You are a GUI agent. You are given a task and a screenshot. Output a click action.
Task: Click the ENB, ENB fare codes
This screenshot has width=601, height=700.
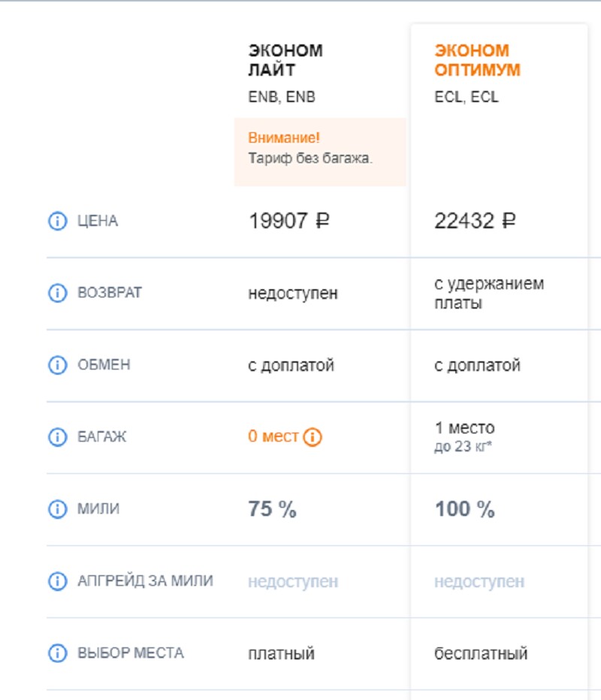tap(282, 97)
